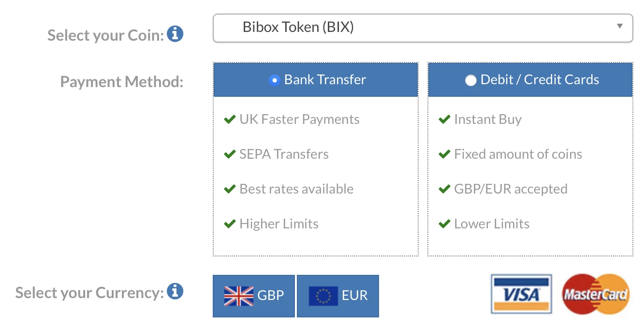Screen dimensions: 644x330
Task: Select EUR as your currency
Action: coord(337,295)
